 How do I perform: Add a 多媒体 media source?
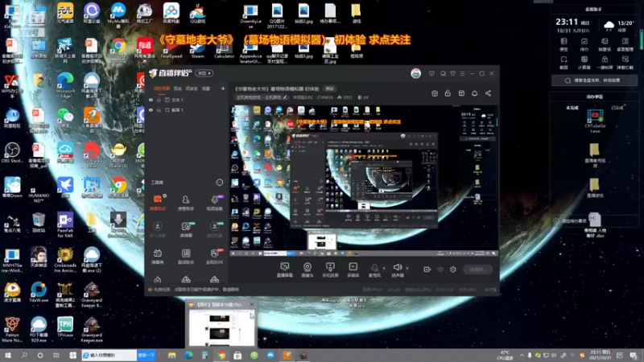point(353,269)
